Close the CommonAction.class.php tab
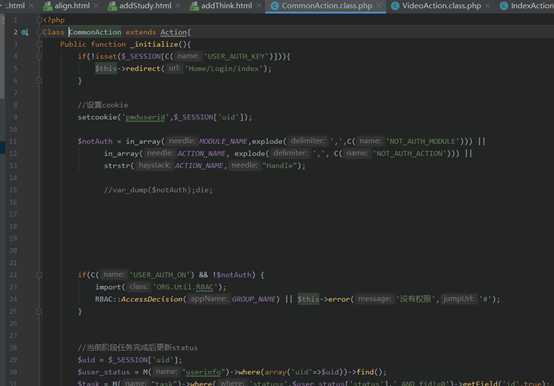Screen dimensions: 554x386 (x=379, y=6)
